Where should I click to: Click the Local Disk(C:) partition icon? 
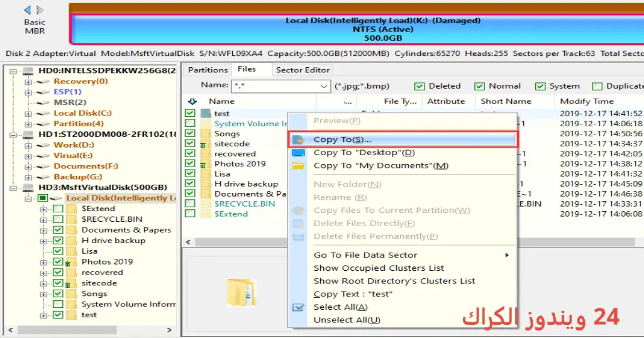click(x=43, y=113)
